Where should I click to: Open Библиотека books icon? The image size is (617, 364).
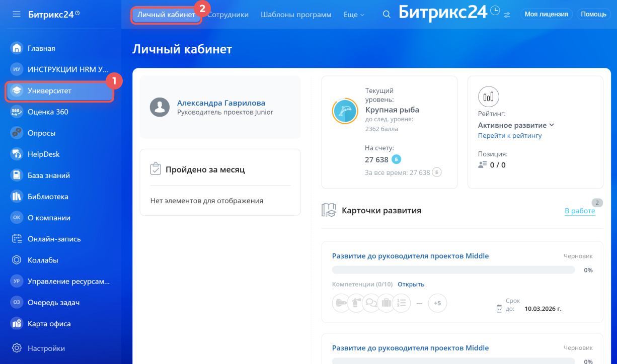17,197
